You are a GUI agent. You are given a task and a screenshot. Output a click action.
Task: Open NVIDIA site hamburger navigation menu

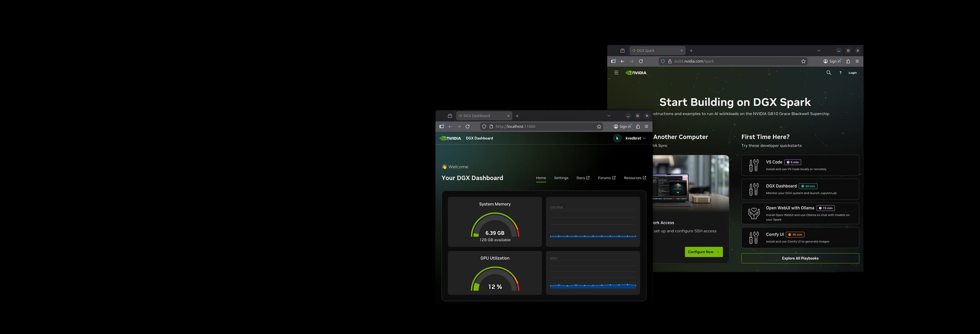616,73
